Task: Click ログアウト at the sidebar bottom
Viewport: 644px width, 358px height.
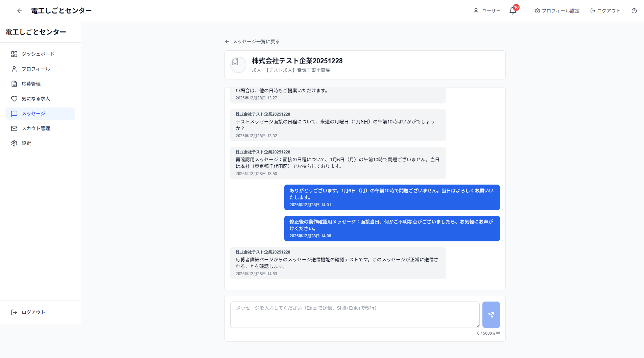Action: point(33,312)
